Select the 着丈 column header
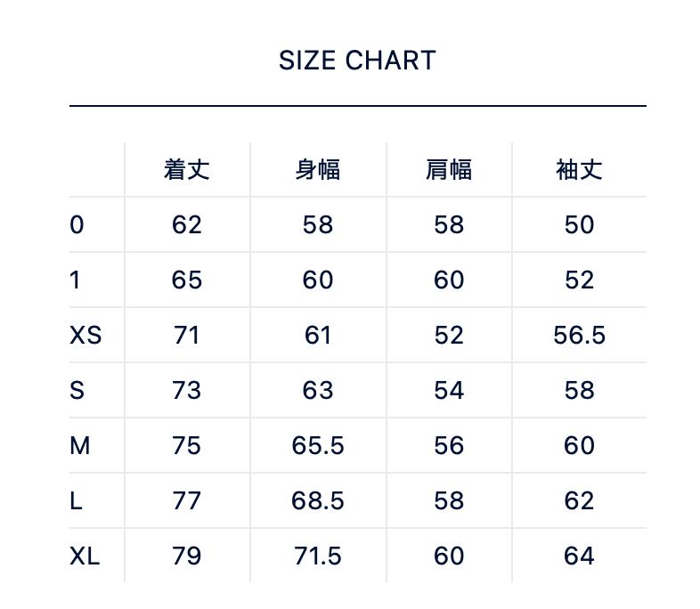 [x=187, y=169]
